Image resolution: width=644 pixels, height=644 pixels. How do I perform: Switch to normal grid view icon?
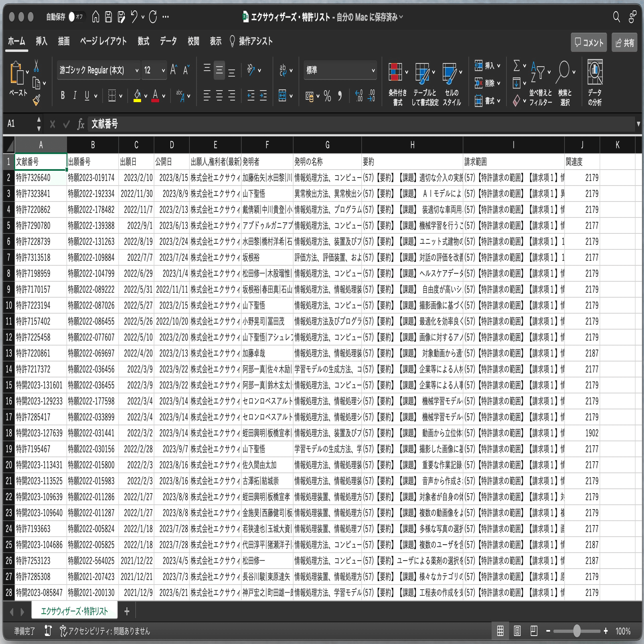(x=500, y=631)
